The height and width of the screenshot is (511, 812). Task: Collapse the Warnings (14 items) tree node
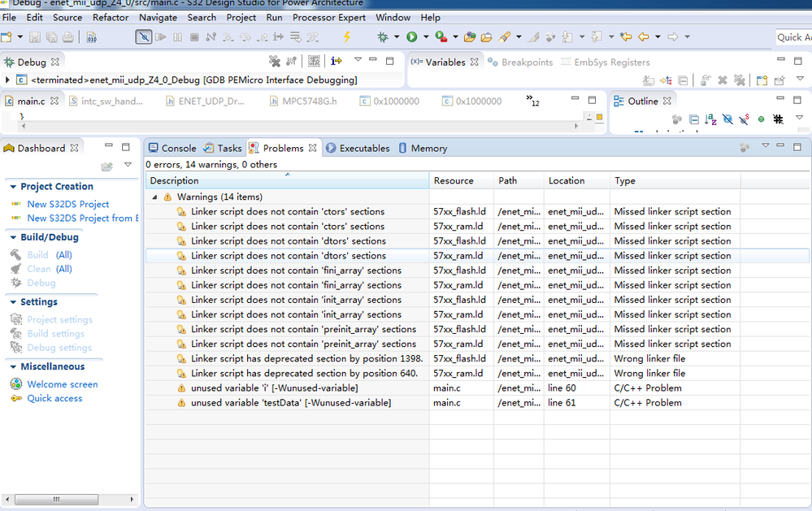pos(155,197)
